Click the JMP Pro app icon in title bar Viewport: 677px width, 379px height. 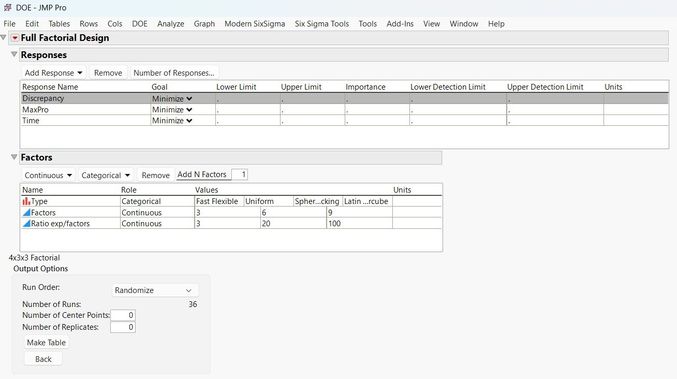click(7, 7)
